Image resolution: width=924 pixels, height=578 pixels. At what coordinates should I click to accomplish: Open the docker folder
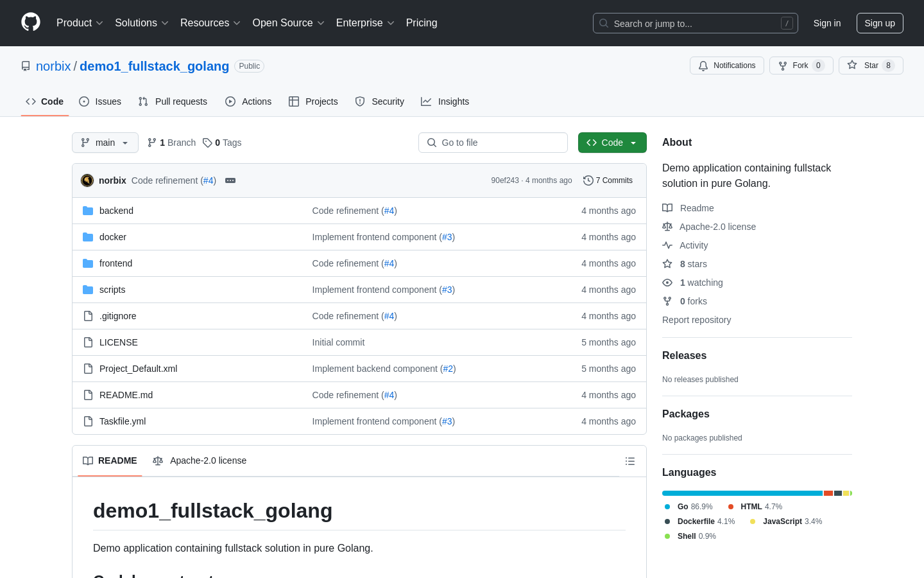coord(113,237)
